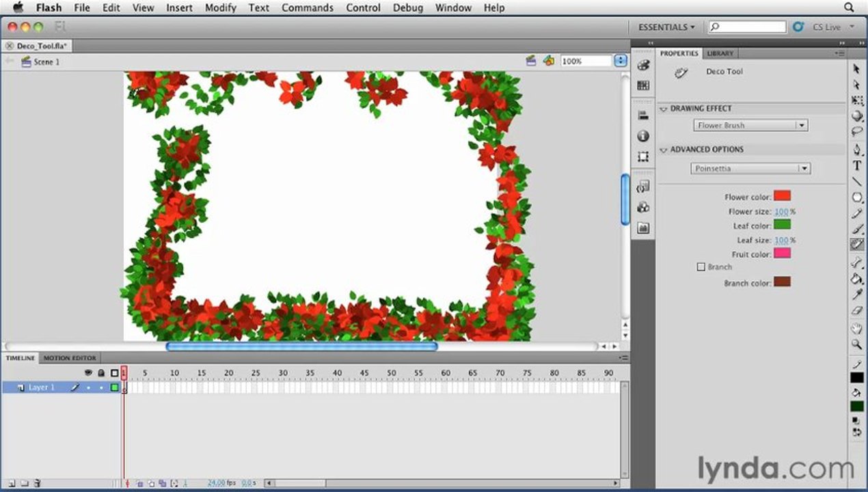Viewport: 868px width, 492px height.
Task: Select the Lasso tool
Action: (x=856, y=132)
